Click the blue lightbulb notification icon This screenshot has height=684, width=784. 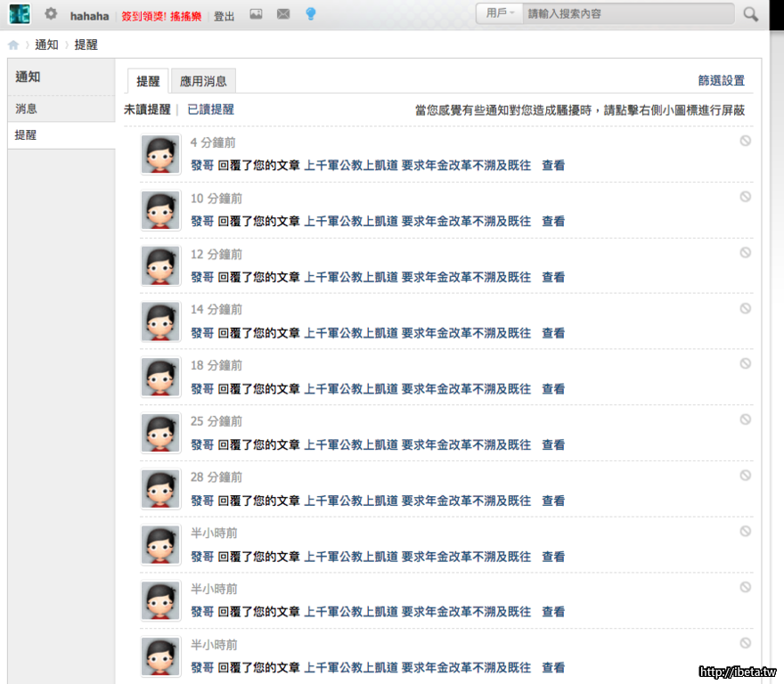point(310,14)
